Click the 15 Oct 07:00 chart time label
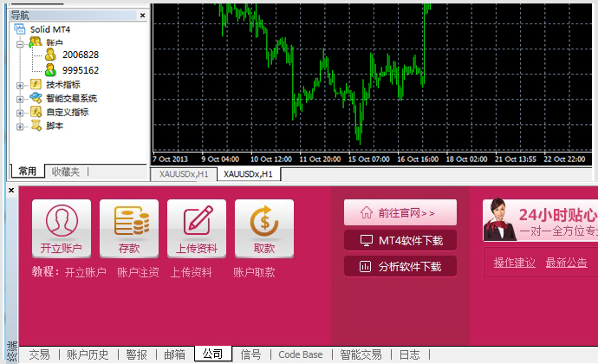The image size is (598, 364). point(369,159)
